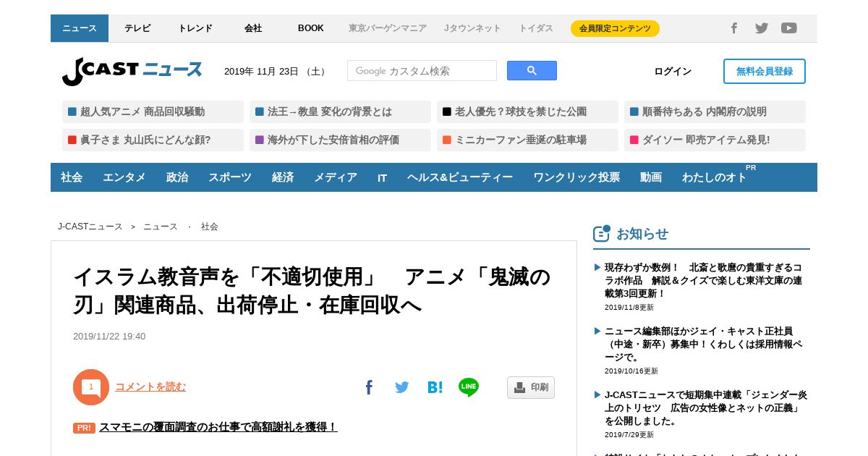Open トイダス link
The height and width of the screenshot is (456, 868).
[x=536, y=28]
